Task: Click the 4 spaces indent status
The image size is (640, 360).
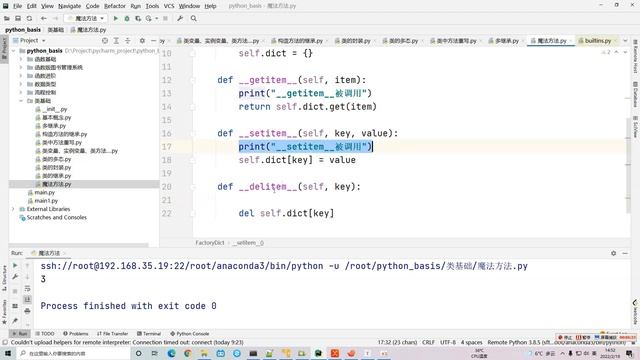Action: pos(471,342)
